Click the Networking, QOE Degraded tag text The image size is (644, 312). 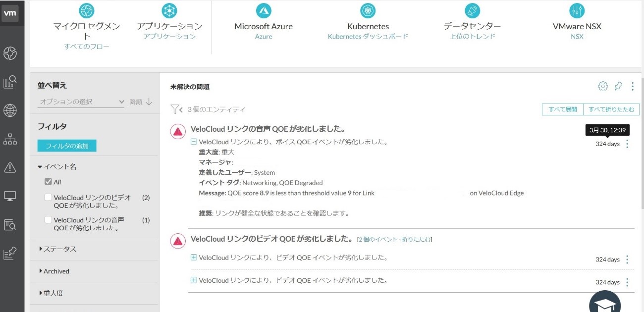[x=282, y=183]
